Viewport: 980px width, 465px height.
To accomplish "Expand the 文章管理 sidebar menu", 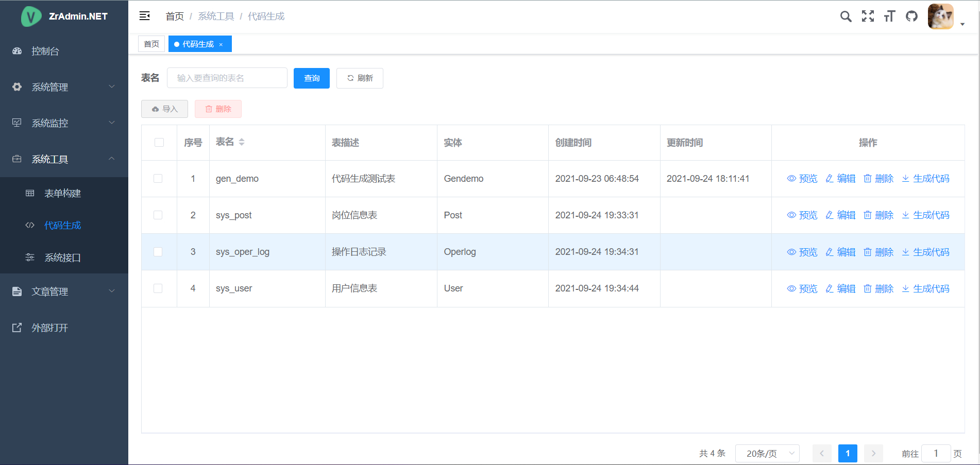I will [x=64, y=291].
